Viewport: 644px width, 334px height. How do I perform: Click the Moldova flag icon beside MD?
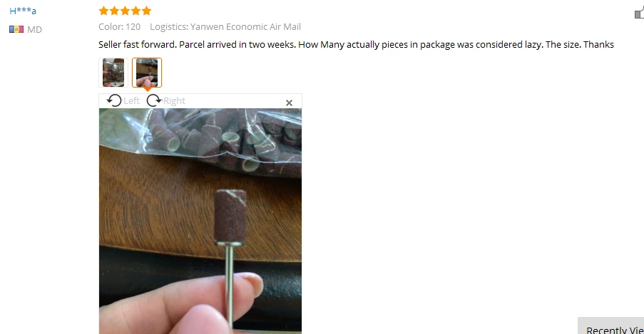click(16, 29)
